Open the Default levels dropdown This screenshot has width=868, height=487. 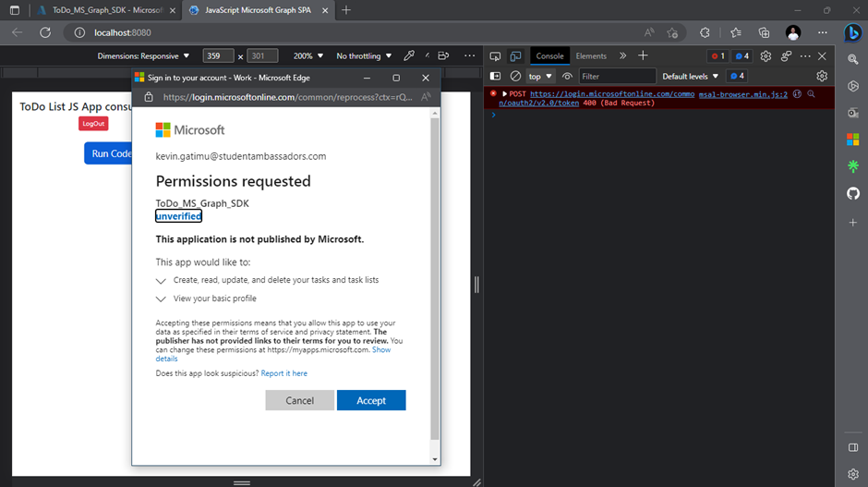pyautogui.click(x=690, y=76)
